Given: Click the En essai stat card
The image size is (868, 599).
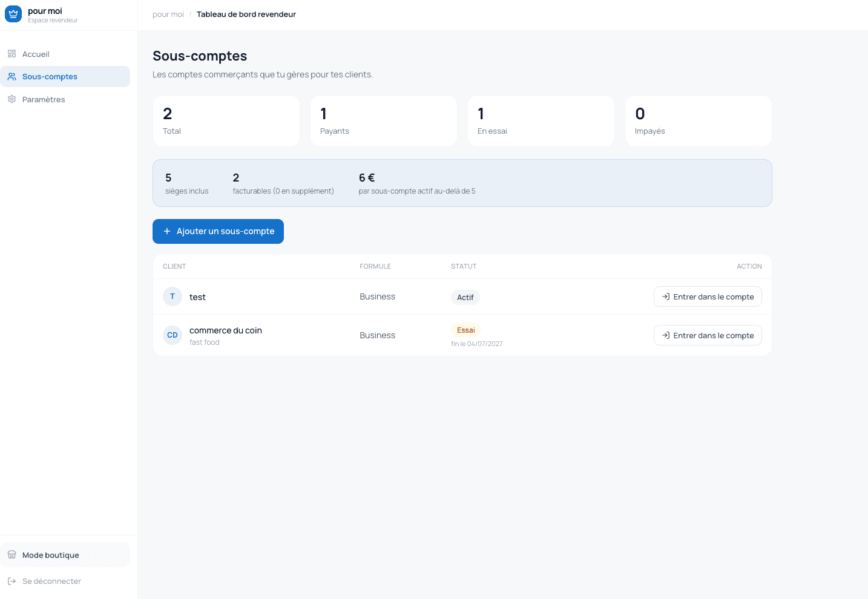Looking at the screenshot, I should (541, 121).
